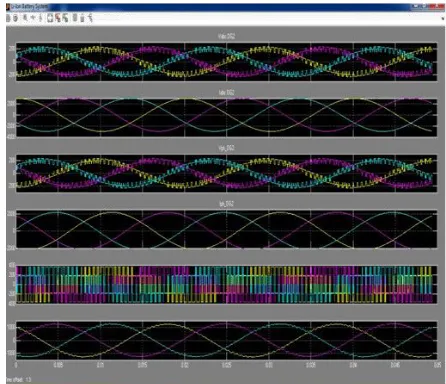Click the 0.025 label on the time axis

(226, 365)
